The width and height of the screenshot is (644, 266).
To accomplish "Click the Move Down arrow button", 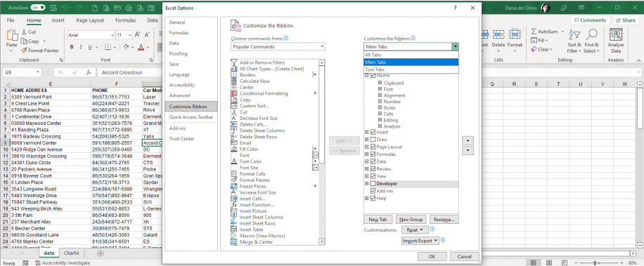I will [x=468, y=150].
